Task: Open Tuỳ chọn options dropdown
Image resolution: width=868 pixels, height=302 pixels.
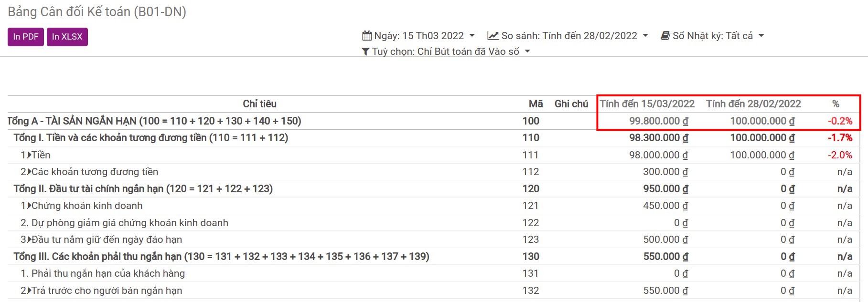Action: tap(446, 52)
